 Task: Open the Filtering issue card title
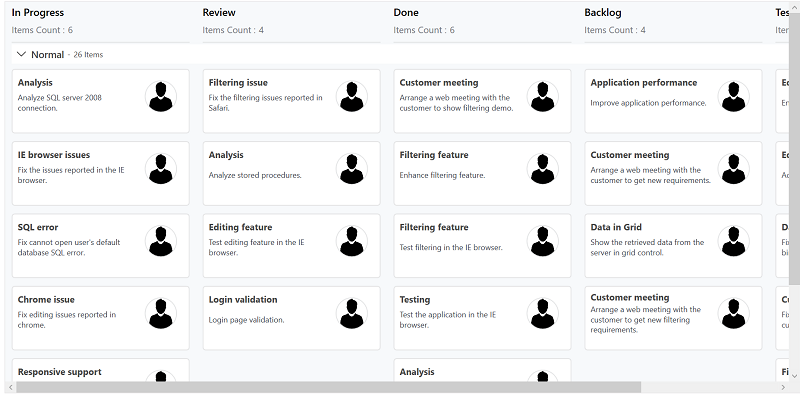coord(238,83)
